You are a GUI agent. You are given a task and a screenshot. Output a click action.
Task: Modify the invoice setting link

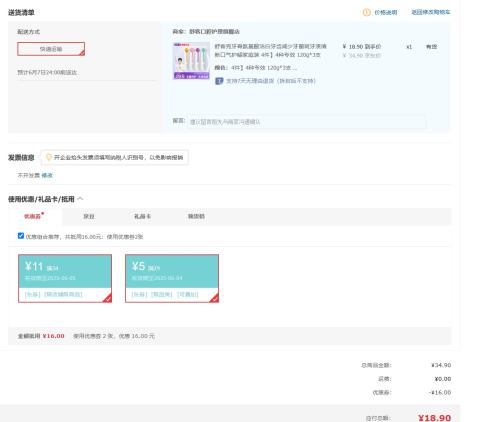(47, 175)
